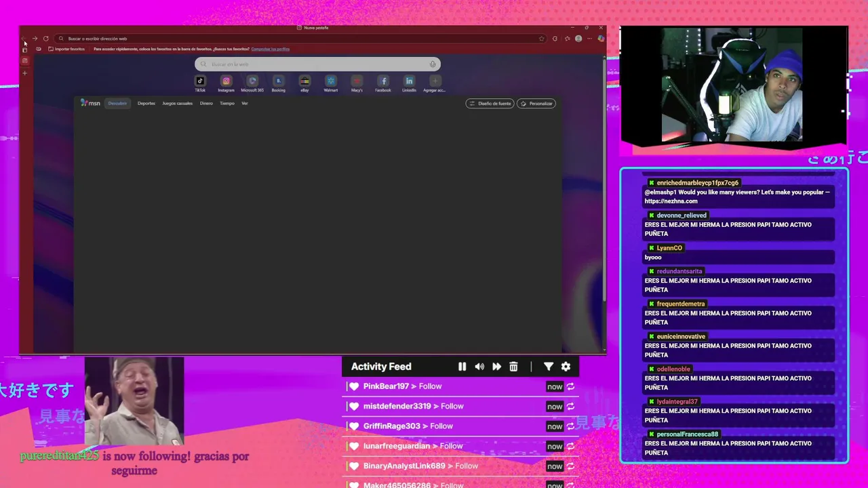This screenshot has height=488, width=868.
Task: Select the Ver tab on MSN
Action: coord(245,103)
